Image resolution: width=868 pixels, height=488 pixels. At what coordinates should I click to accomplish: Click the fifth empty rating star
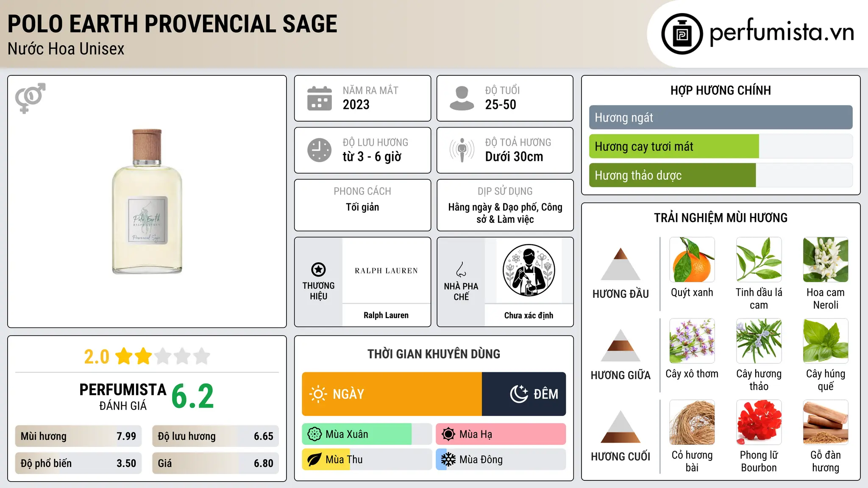click(x=202, y=356)
